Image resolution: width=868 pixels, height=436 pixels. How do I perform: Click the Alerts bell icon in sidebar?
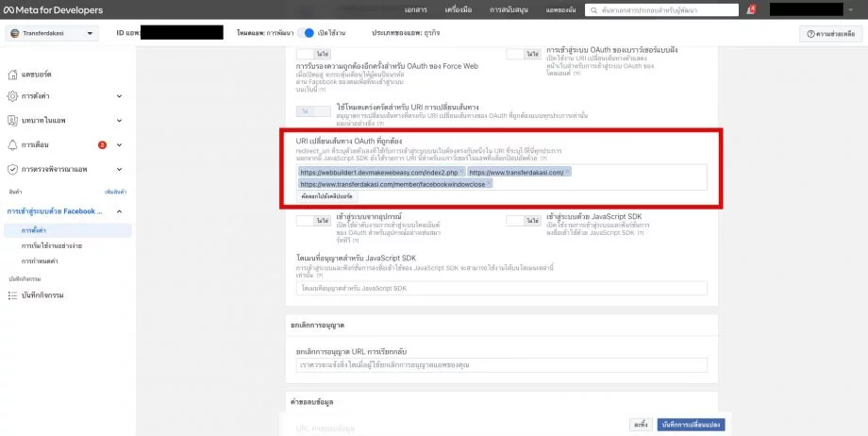pos(12,144)
